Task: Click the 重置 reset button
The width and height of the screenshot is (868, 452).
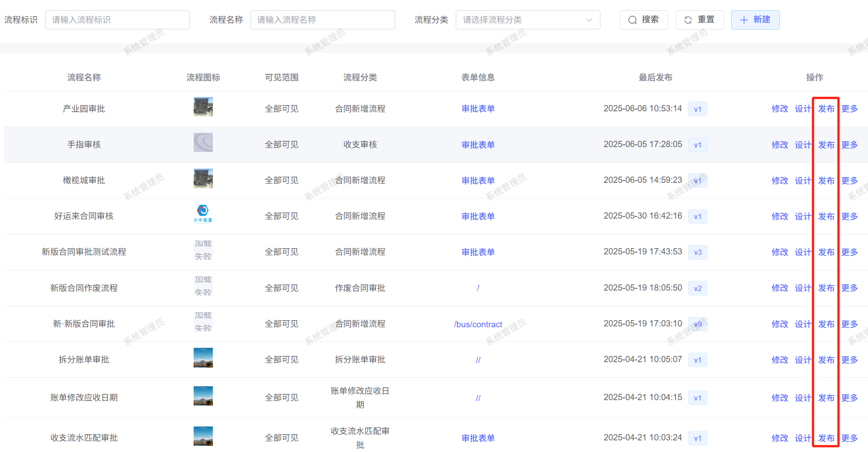Action: point(699,20)
